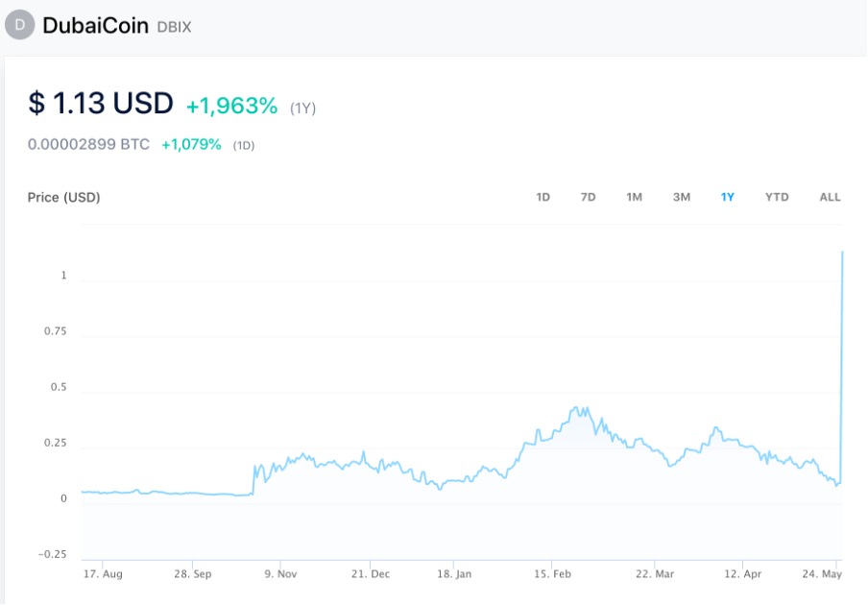Show the YTD price range
Image resolution: width=868 pixels, height=605 pixels.
[x=777, y=197]
